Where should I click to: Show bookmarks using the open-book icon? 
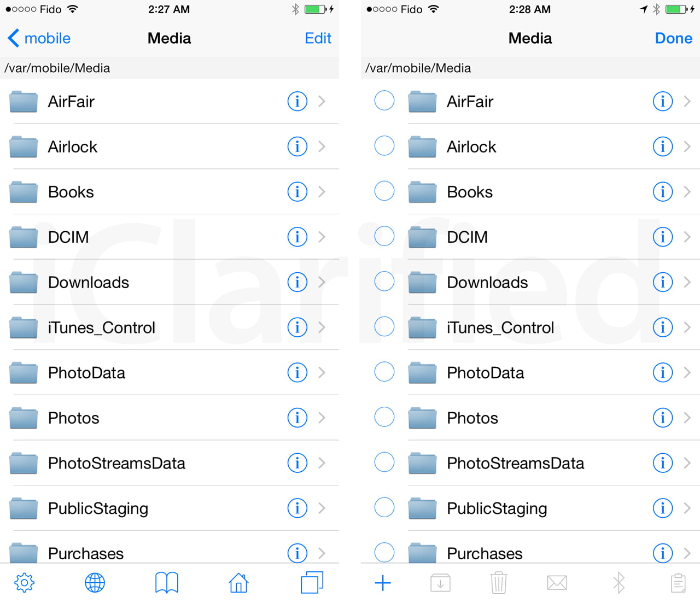point(167,583)
